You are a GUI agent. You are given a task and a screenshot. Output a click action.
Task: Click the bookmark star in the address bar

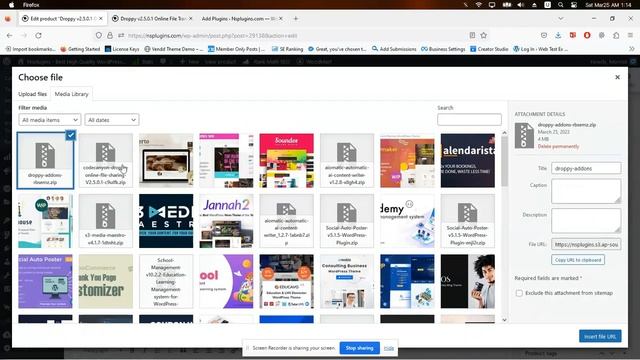(x=484, y=36)
